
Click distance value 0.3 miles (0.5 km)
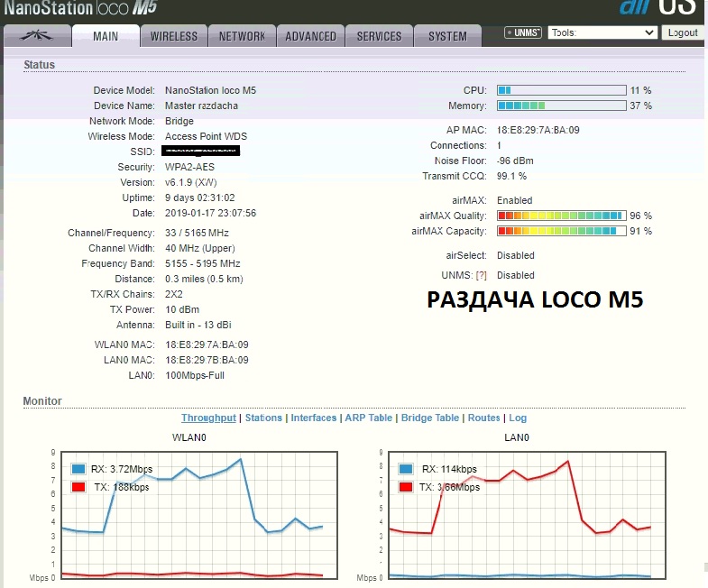(x=204, y=279)
